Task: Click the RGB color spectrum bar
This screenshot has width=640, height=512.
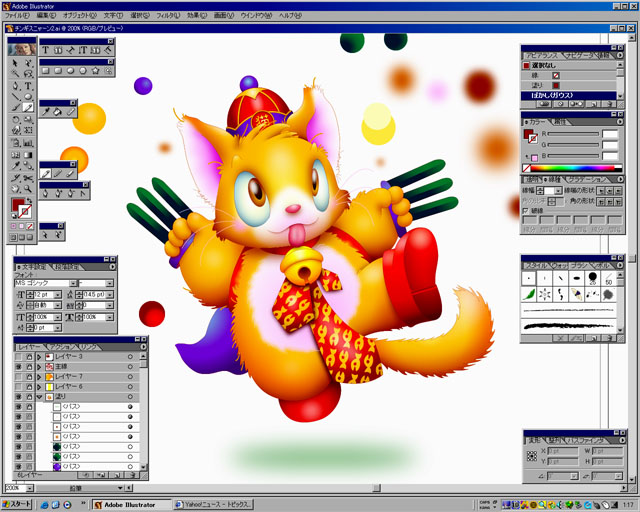Action: point(572,168)
